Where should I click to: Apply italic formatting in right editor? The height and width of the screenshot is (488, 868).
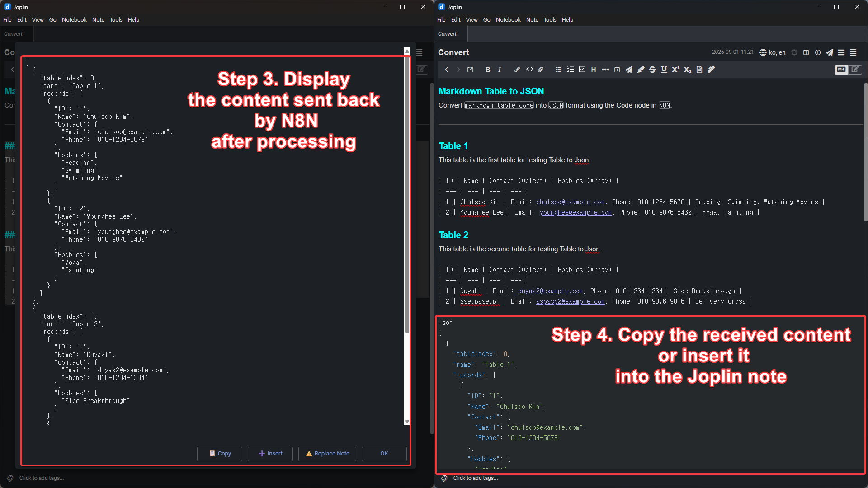(500, 70)
